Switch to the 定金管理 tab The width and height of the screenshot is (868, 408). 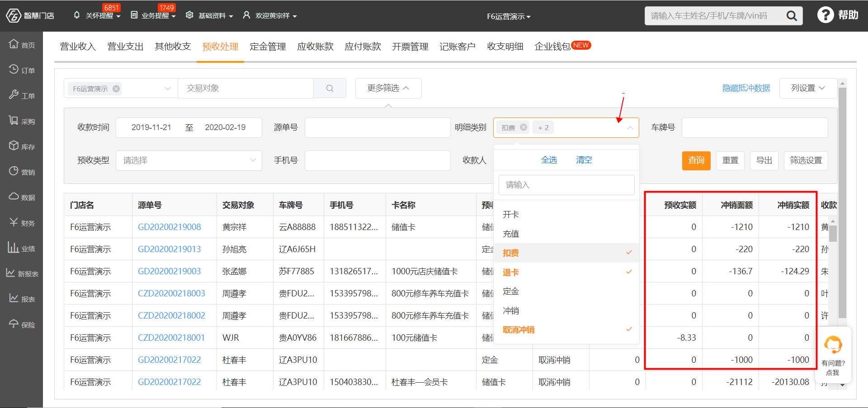point(268,47)
